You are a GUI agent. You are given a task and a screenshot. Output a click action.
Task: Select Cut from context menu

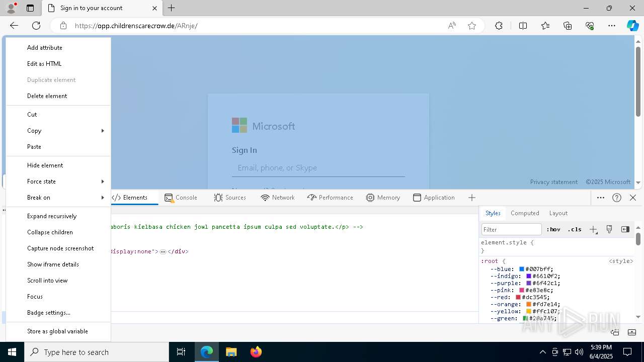pyautogui.click(x=58, y=115)
